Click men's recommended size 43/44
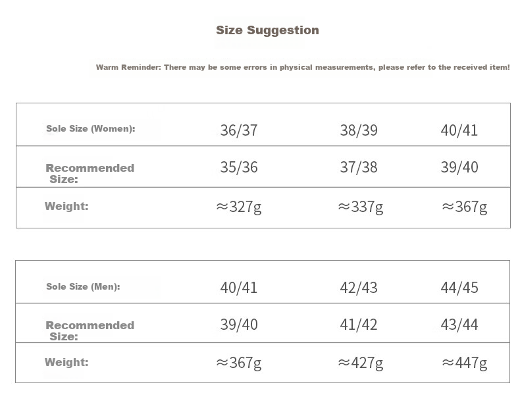Screen dimensions: 520x420 tap(459, 325)
